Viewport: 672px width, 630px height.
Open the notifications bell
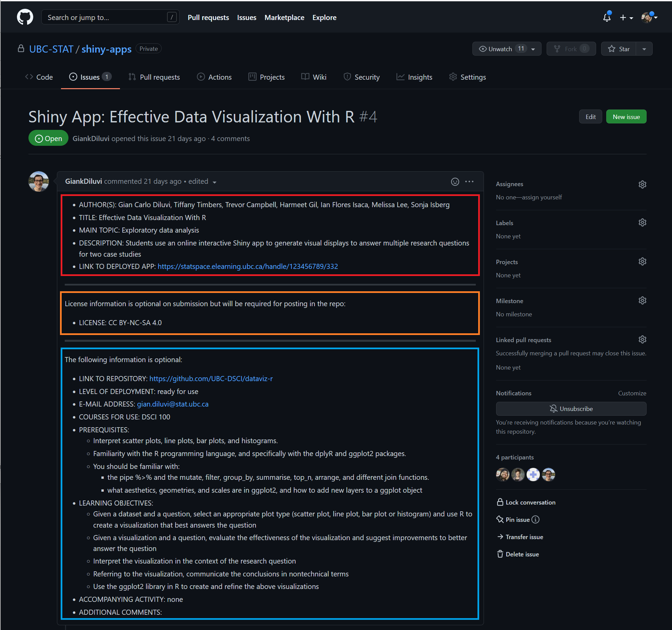(x=607, y=17)
